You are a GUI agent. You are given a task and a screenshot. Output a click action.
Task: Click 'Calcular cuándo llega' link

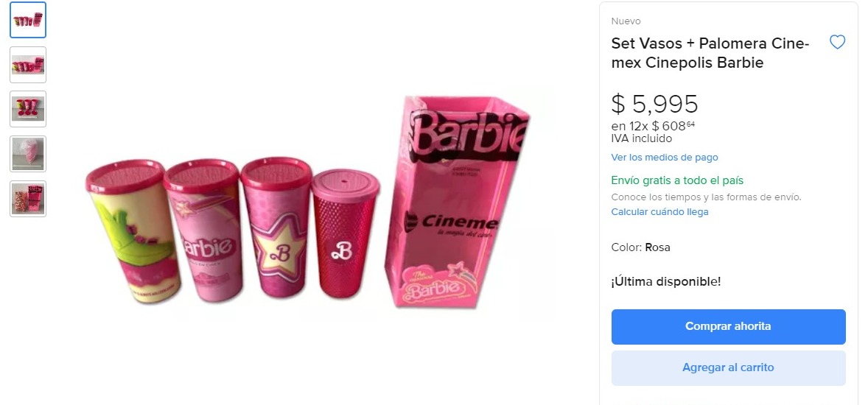659,212
